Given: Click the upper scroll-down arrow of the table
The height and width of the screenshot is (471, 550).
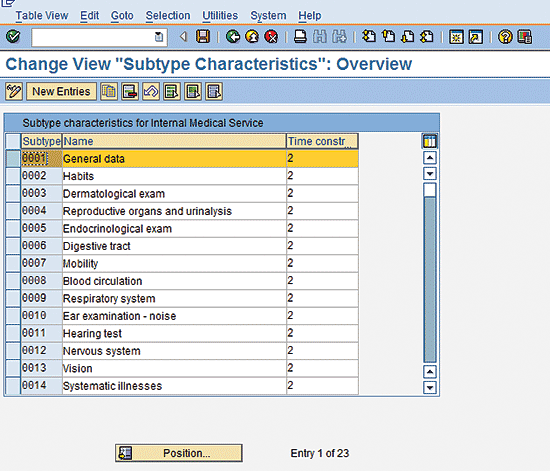Looking at the screenshot, I should 430,174.
